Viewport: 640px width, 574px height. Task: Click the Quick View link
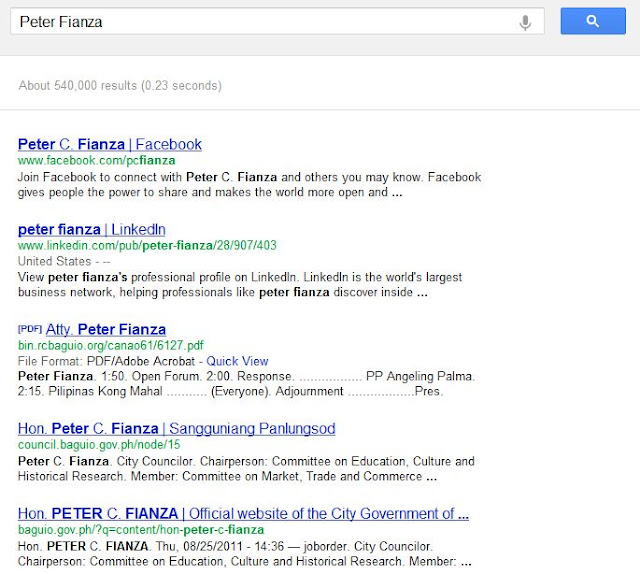coord(237,361)
